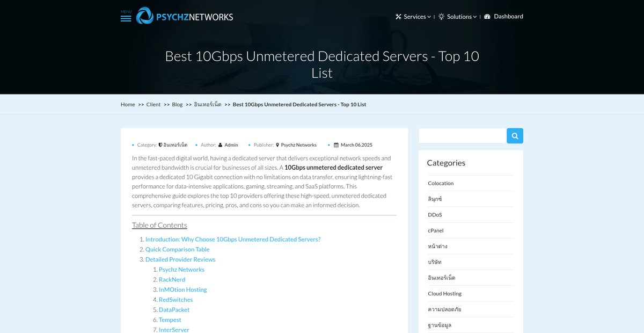Open Tempest contents link
Screen dimensions: 644x333
click(170, 320)
